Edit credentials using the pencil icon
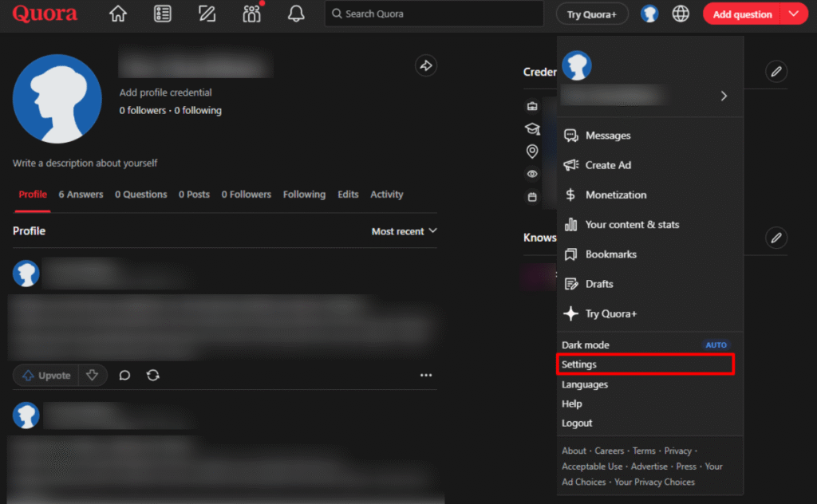817x504 pixels. pyautogui.click(x=776, y=72)
